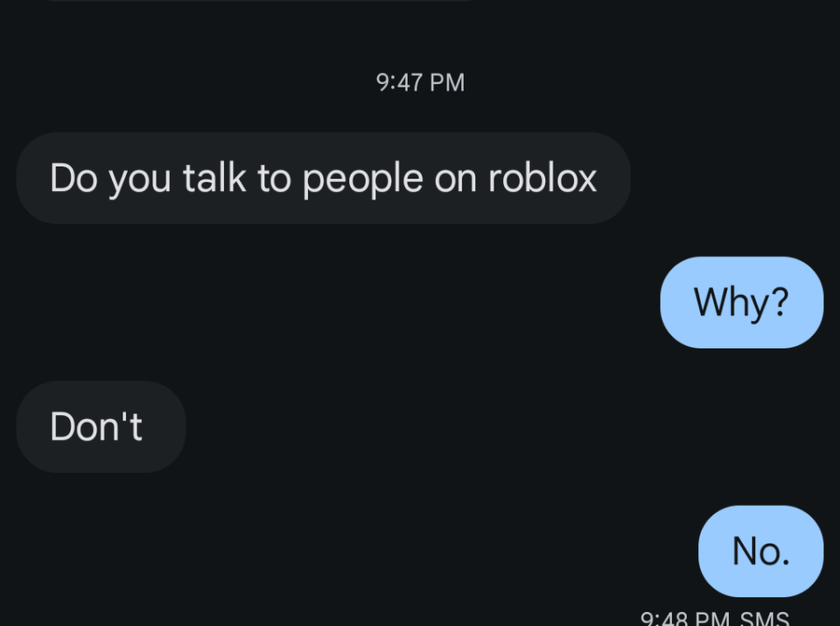Select the sent 'Why?' message bubble
This screenshot has height=626, width=840.
[741, 302]
